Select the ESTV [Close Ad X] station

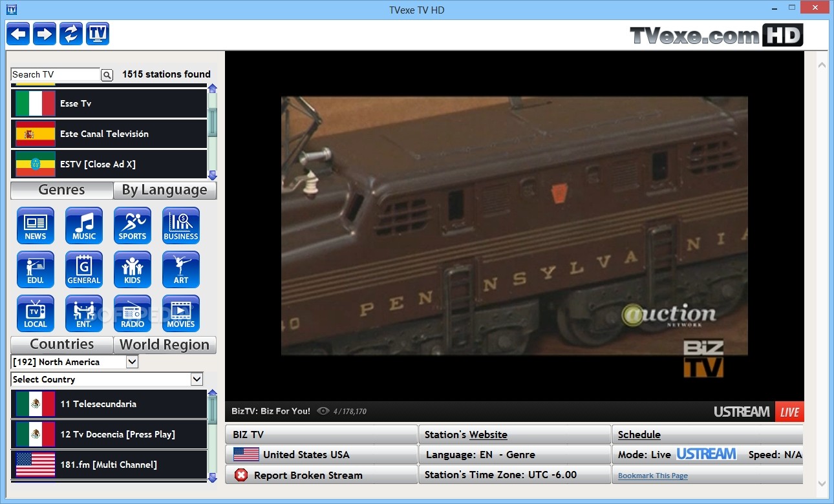[x=109, y=164]
